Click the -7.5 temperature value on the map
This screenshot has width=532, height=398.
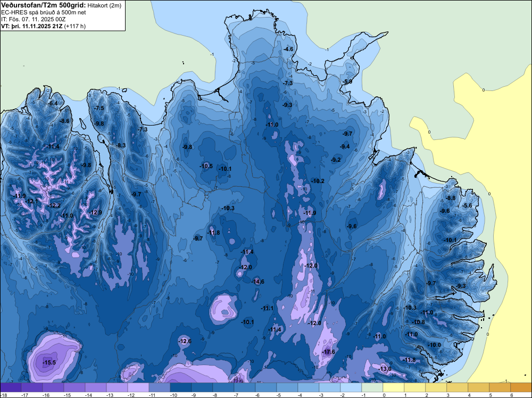99,108
